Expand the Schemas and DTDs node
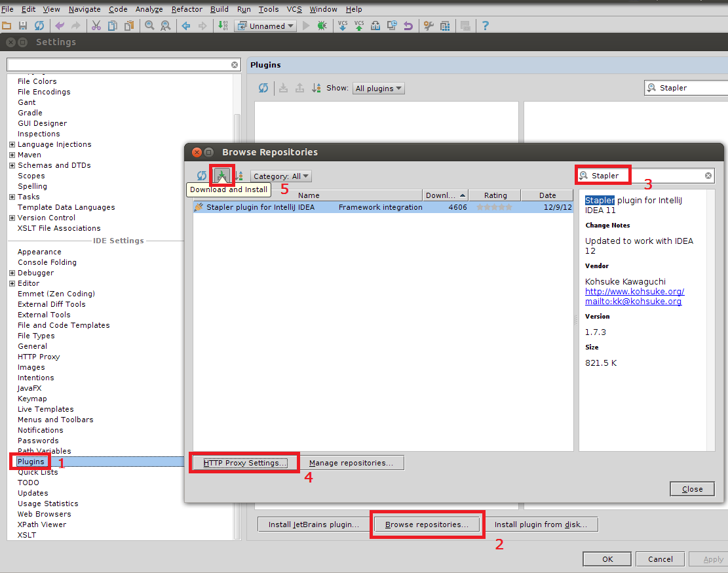Screen dimensions: 728x573 click(12, 165)
